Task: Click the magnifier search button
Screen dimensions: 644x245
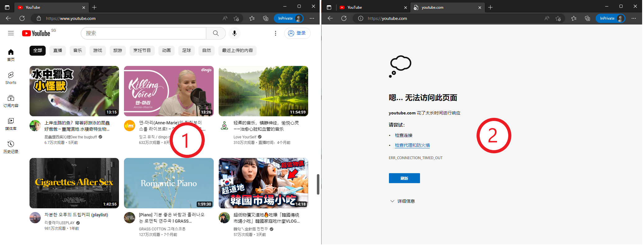Action: point(216,33)
